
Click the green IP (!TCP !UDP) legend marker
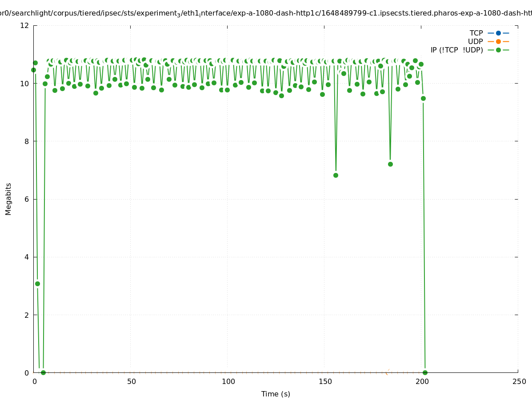click(x=498, y=50)
